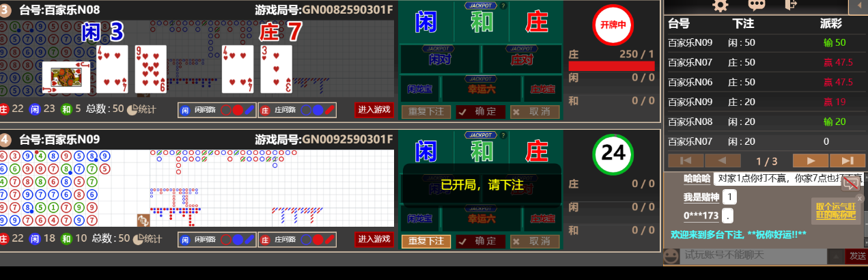Viewport: 868px width, 280px height.
Task: Click 游戏局号 GN0092590301F text
Action: 324,140
